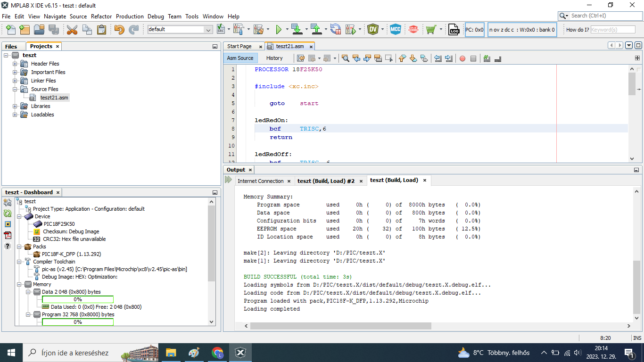Click the red start macro recording button
This screenshot has height=362, width=644.
point(462,58)
